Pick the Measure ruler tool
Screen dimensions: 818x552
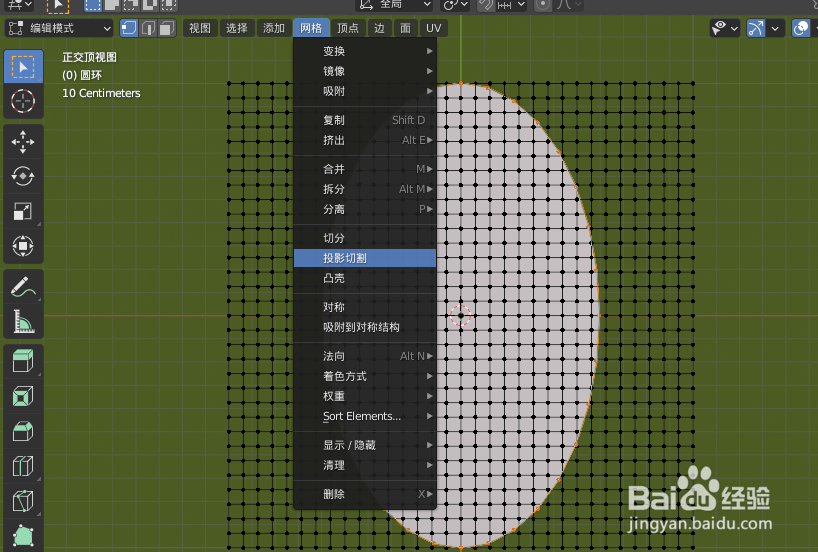point(23,321)
